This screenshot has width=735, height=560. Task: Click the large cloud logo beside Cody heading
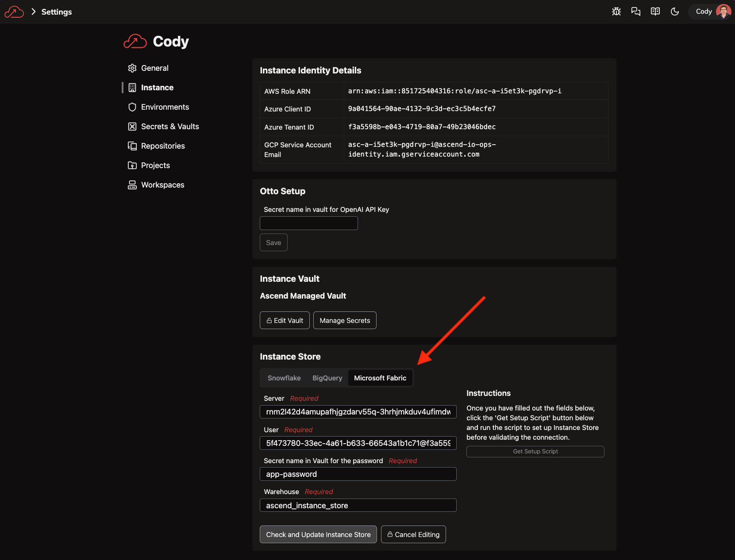point(135,42)
